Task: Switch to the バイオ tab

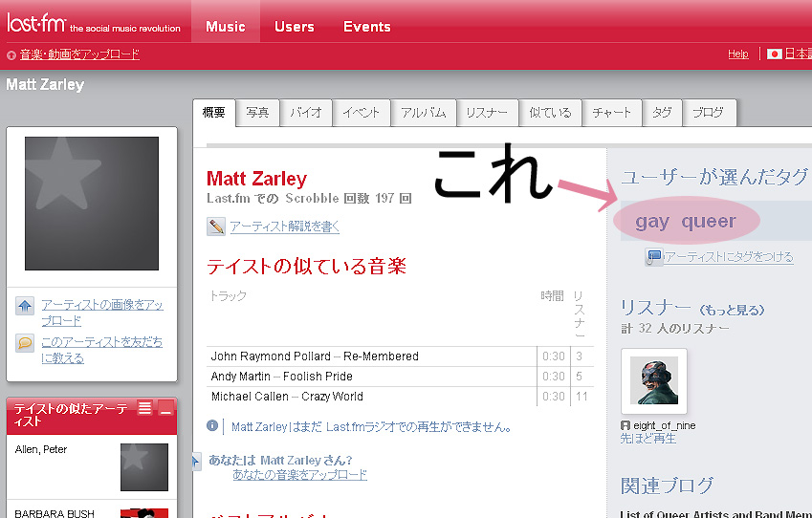Action: 306,113
